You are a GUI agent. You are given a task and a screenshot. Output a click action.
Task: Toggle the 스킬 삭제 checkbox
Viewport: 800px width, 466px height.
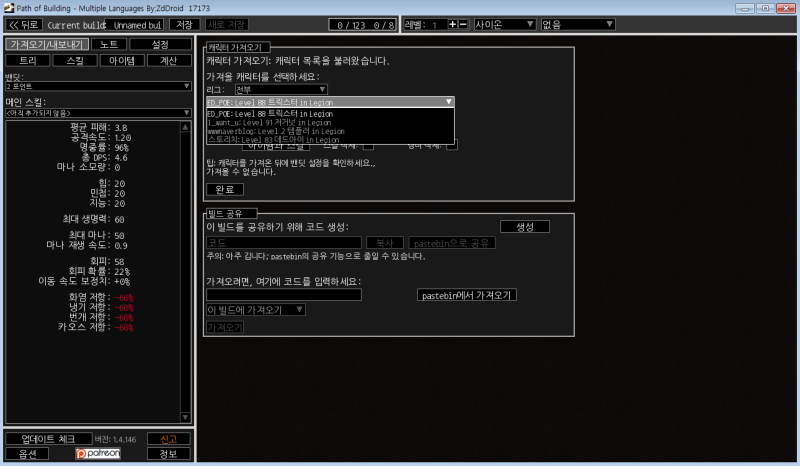pyautogui.click(x=368, y=145)
